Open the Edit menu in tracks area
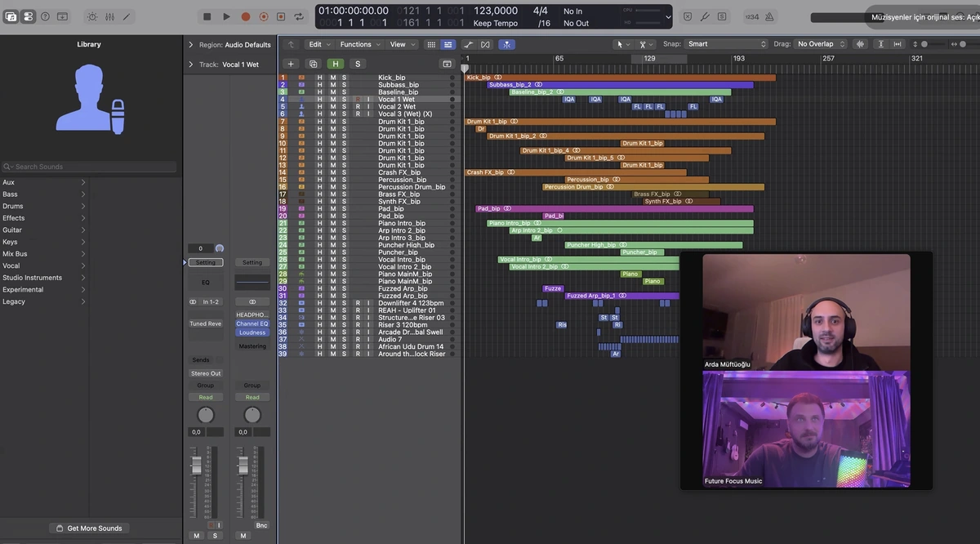Image resolution: width=980 pixels, height=544 pixels. [x=319, y=44]
